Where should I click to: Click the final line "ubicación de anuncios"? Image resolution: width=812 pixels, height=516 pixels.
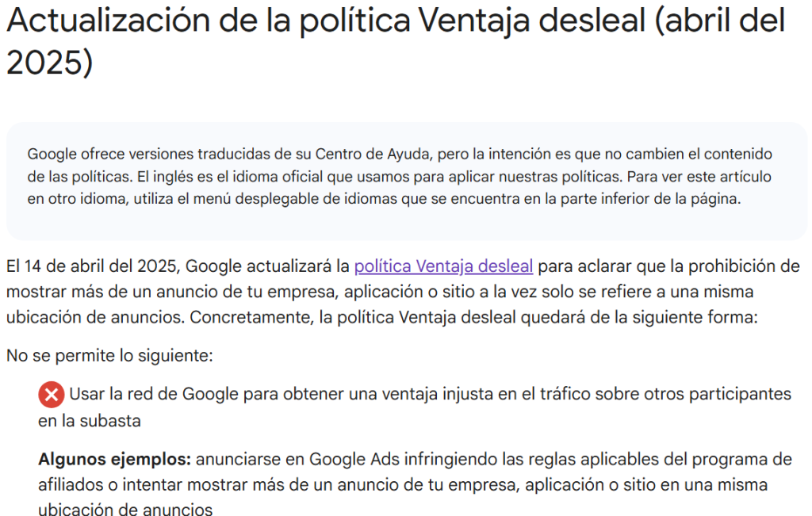125,509
